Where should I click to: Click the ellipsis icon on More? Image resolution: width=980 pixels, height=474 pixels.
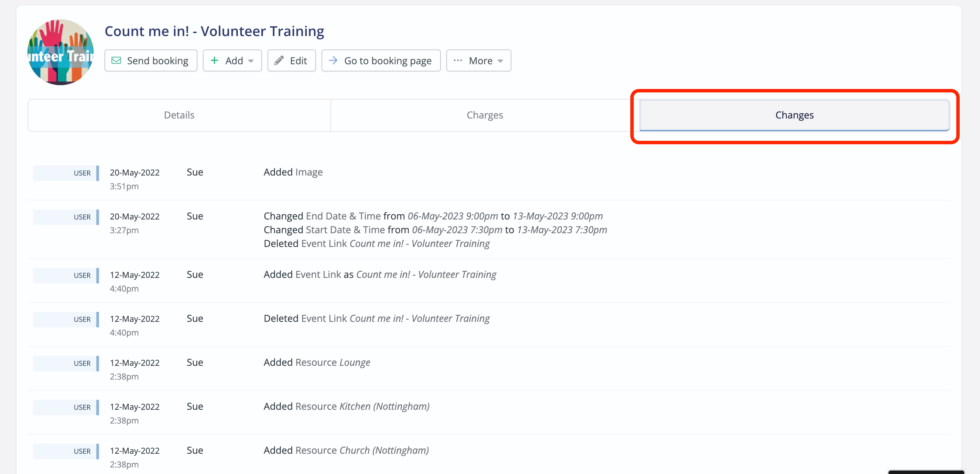tap(458, 60)
